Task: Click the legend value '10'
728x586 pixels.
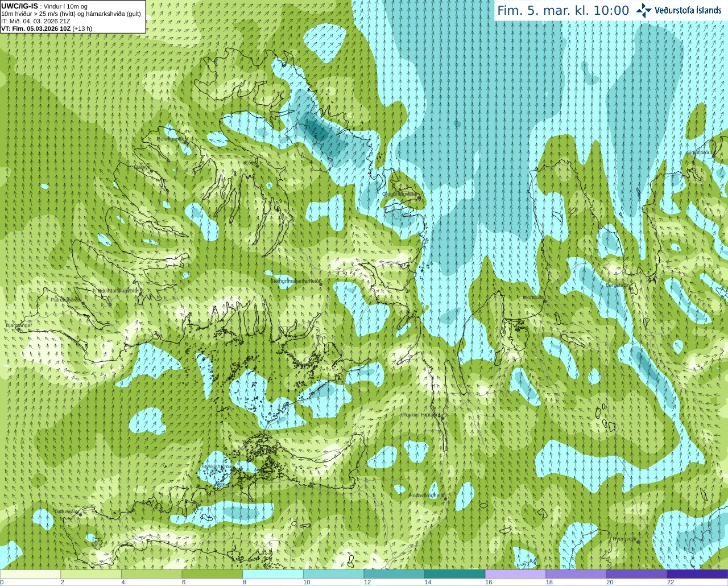Action: pyautogui.click(x=307, y=582)
